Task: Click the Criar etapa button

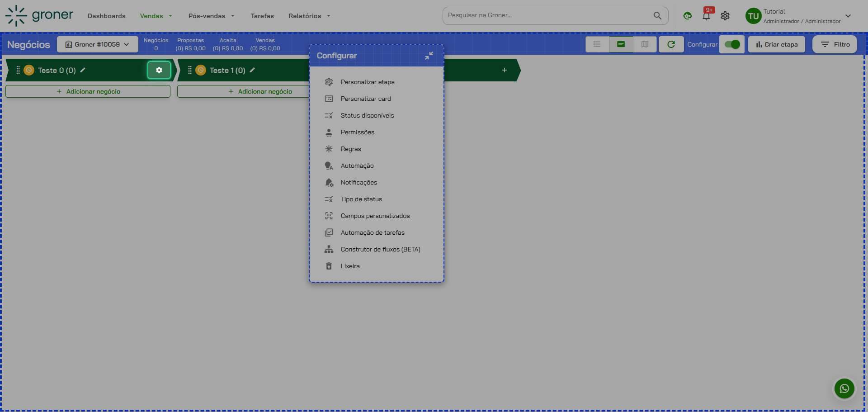Action: [x=776, y=44]
